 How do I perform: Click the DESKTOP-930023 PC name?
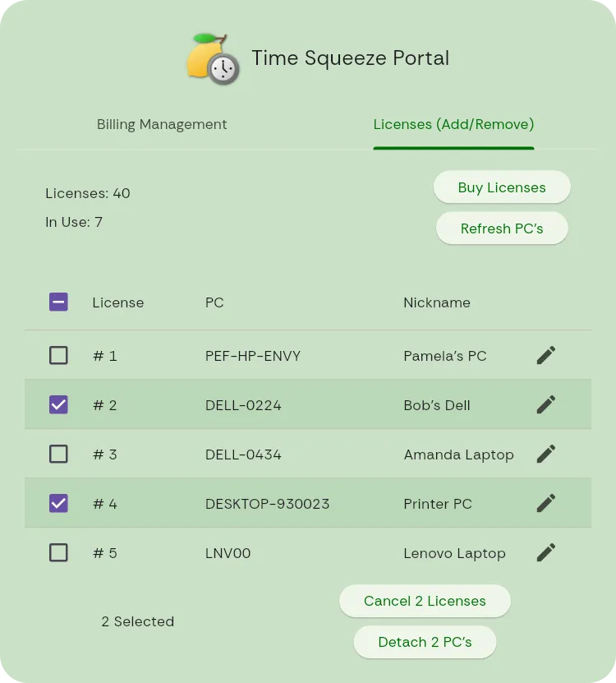click(267, 504)
